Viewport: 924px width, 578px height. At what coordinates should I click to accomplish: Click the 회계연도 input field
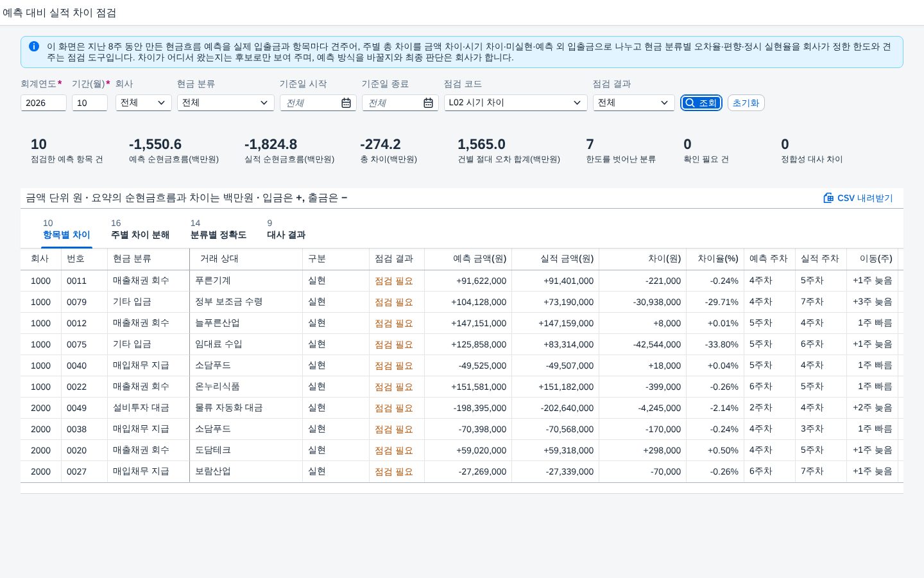44,103
